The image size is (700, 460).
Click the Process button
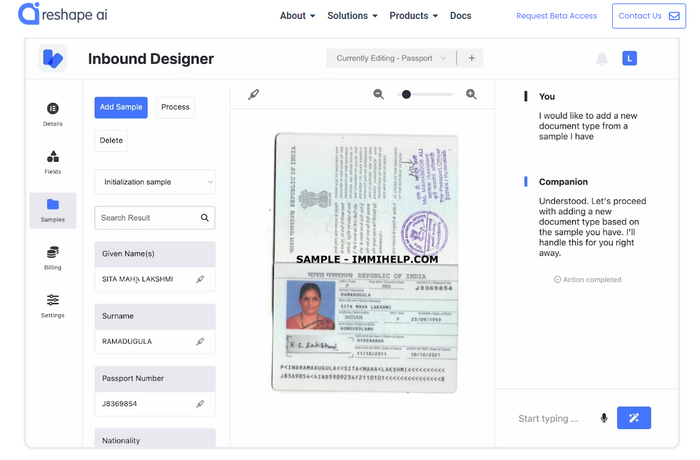(175, 107)
